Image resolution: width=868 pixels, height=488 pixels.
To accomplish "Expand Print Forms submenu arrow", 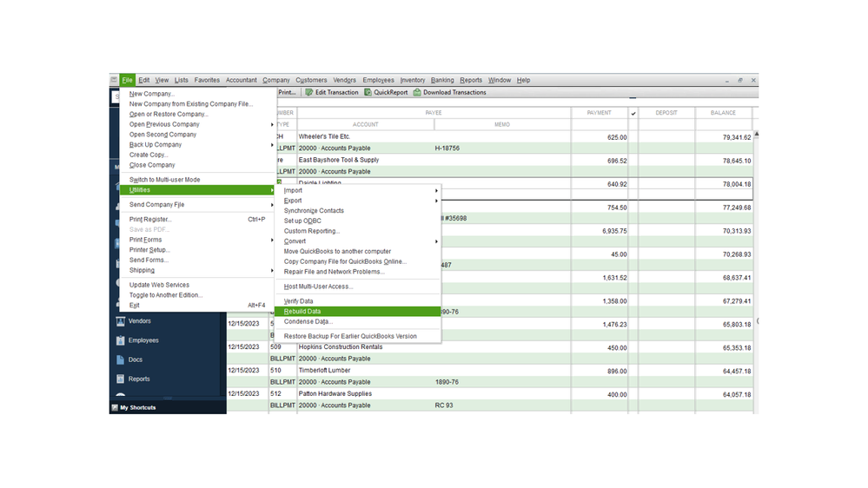I will [x=272, y=241].
